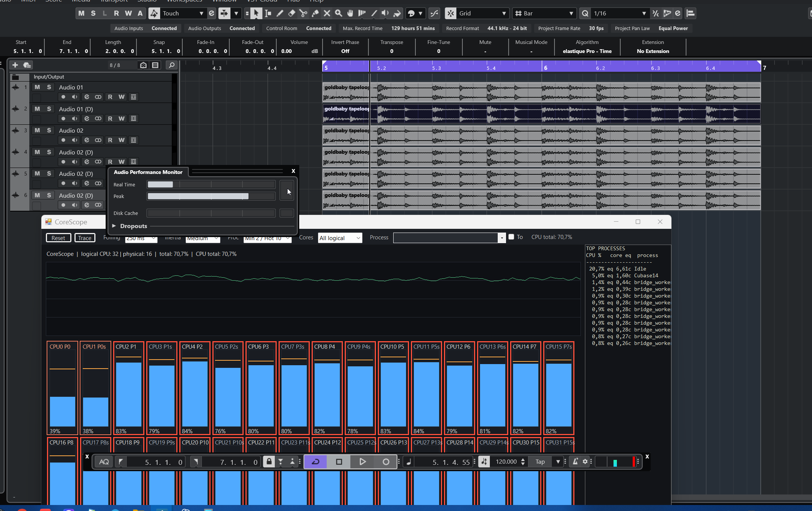This screenshot has height=511, width=812.
Task: Select the Mute X tool
Action: pyautogui.click(x=327, y=14)
